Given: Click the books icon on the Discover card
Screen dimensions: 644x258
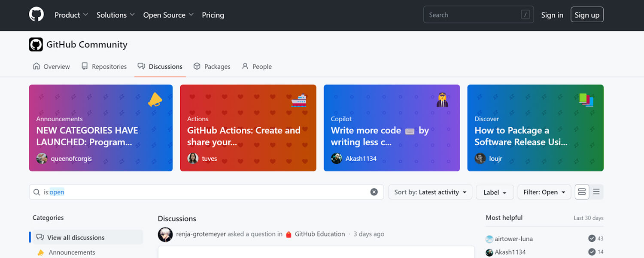Looking at the screenshot, I should pos(586,100).
